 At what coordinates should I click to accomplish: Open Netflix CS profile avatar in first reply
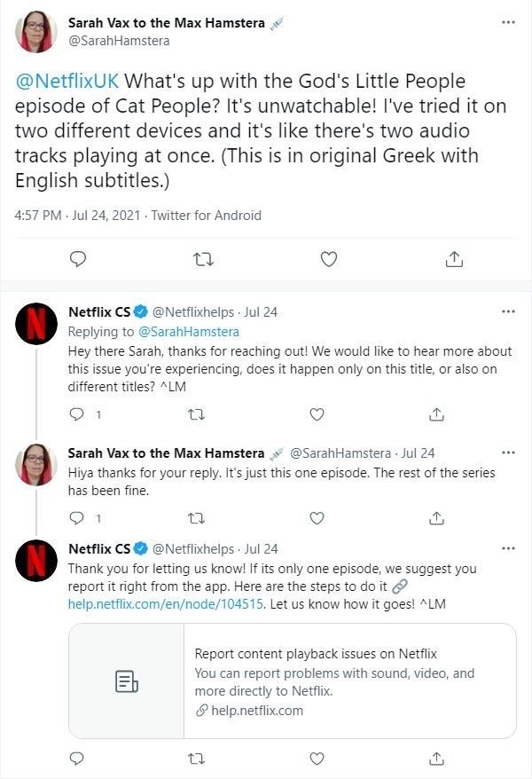coord(38,325)
